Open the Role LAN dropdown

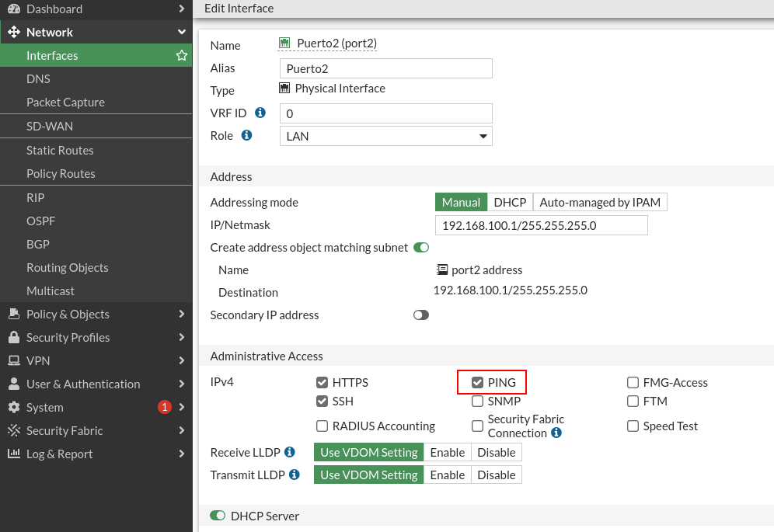[386, 136]
